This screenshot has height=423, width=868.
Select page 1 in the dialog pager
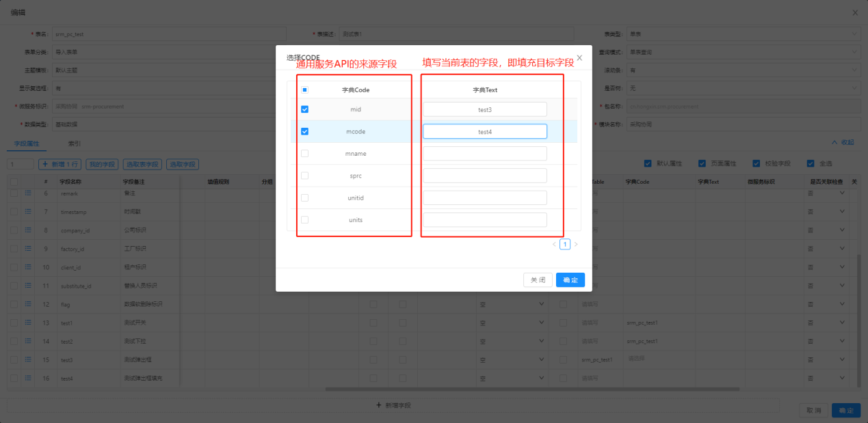[565, 244]
